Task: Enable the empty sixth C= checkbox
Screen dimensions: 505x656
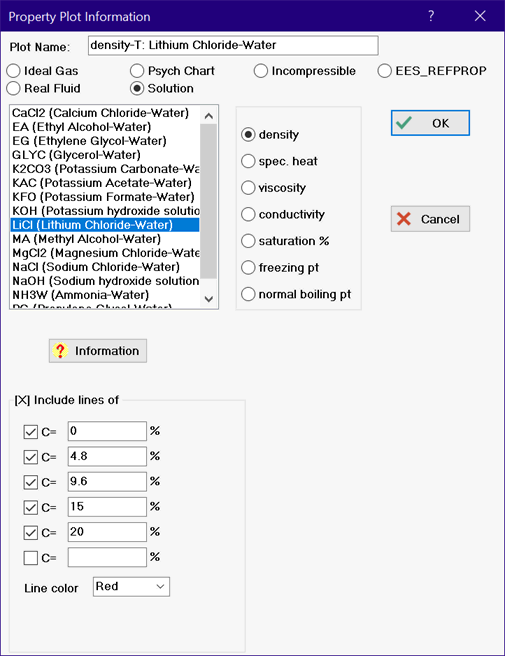Action: pyautogui.click(x=31, y=558)
